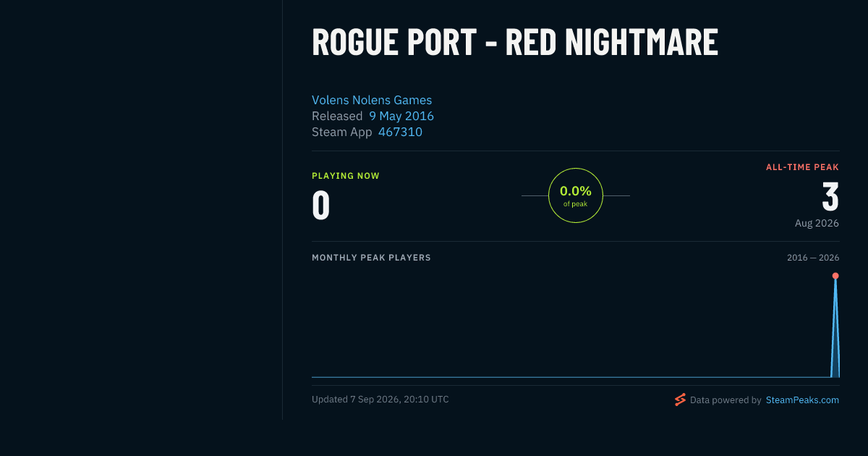The width and height of the screenshot is (868, 456).
Task: Open the SteamPeaks.com link
Action: (x=802, y=400)
